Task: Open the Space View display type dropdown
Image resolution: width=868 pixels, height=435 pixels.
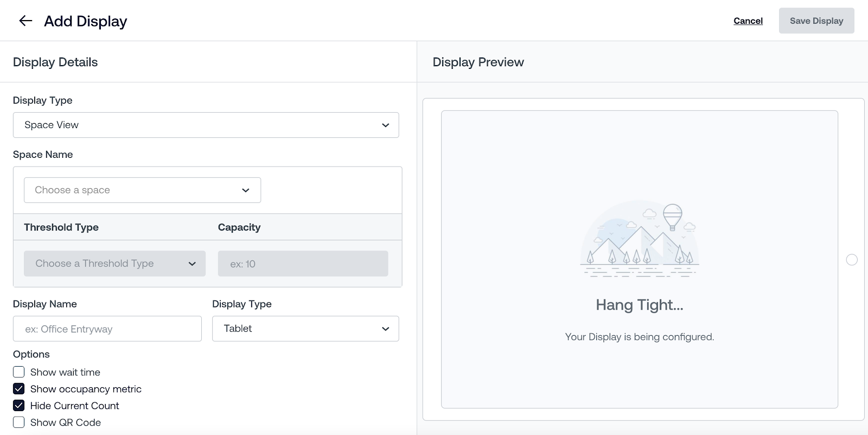Action: coord(206,125)
